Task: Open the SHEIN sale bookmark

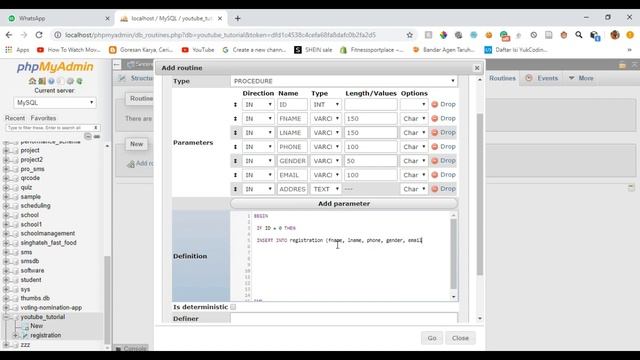Action: tap(313, 50)
